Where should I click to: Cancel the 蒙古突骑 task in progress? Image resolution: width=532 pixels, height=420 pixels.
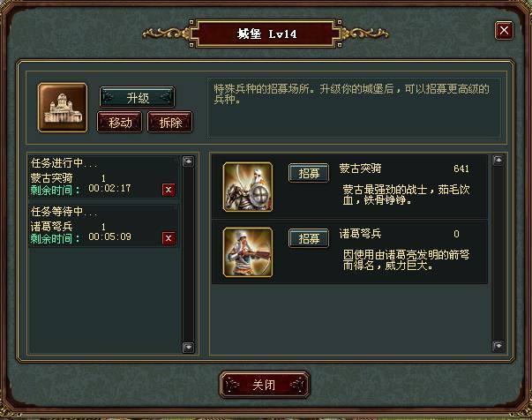click(169, 190)
